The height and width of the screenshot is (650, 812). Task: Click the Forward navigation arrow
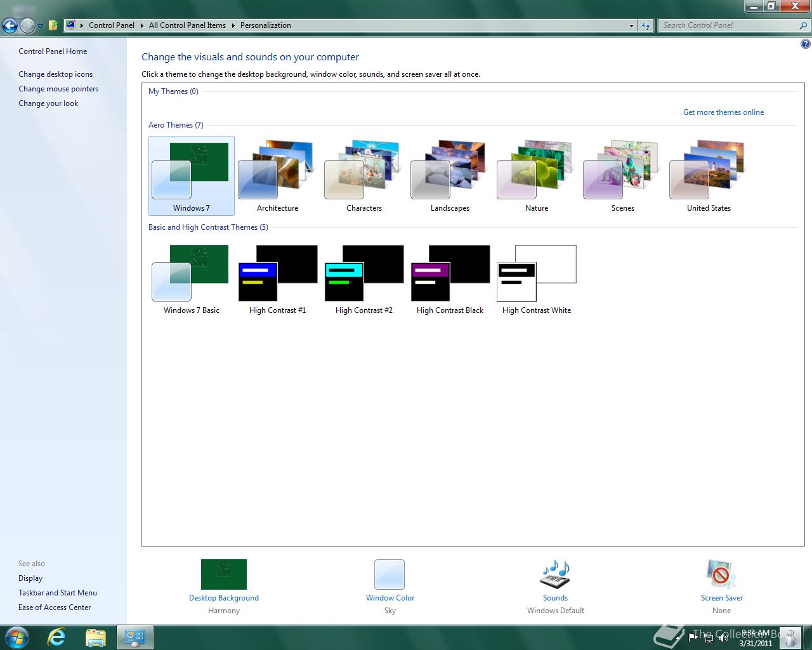click(27, 25)
